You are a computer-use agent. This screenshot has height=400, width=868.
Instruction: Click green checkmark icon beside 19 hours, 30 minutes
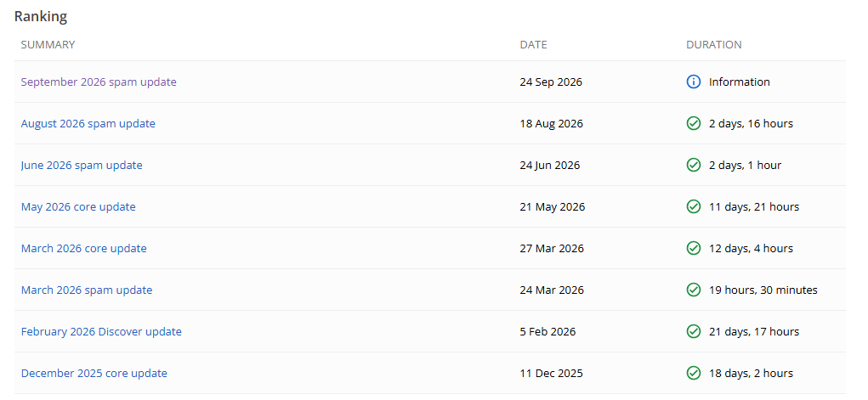point(693,290)
